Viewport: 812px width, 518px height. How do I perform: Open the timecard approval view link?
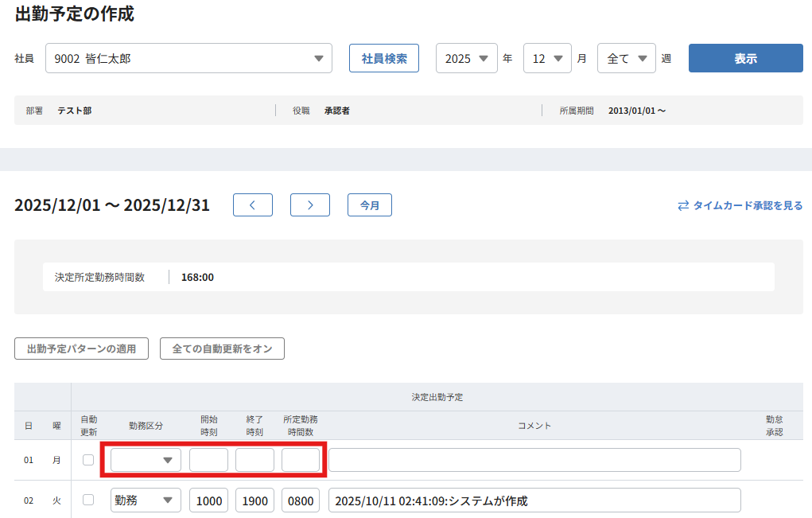(740, 205)
